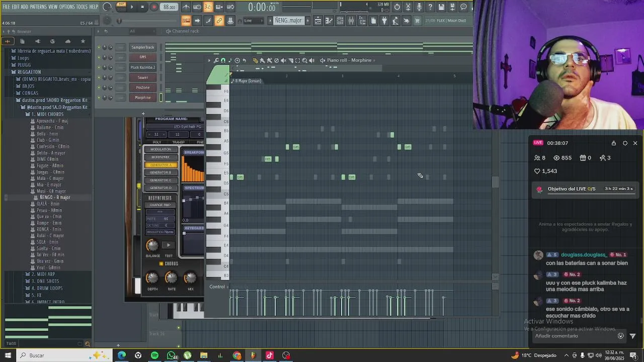Toggle mute LED for Morphine channel

tap(99, 98)
